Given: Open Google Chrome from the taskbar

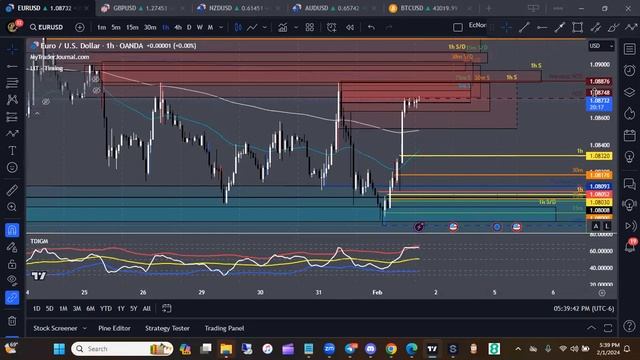Looking at the screenshot, I should [x=391, y=349].
